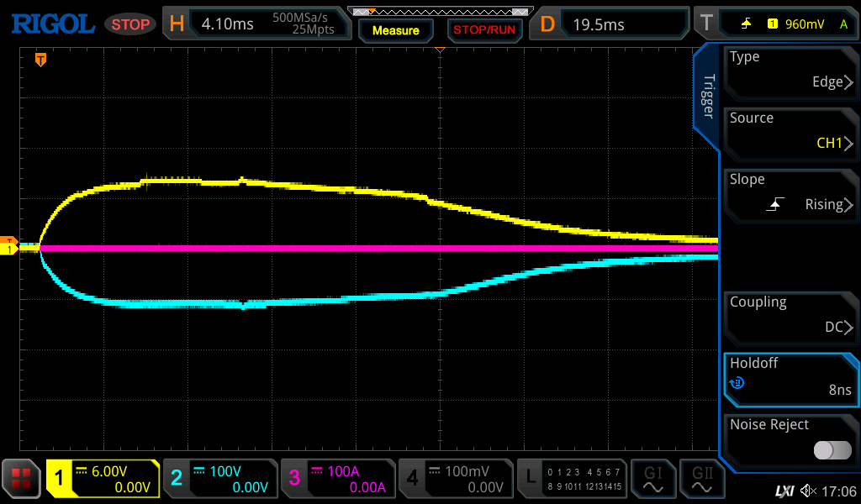Open the Measure menu

pos(395,30)
